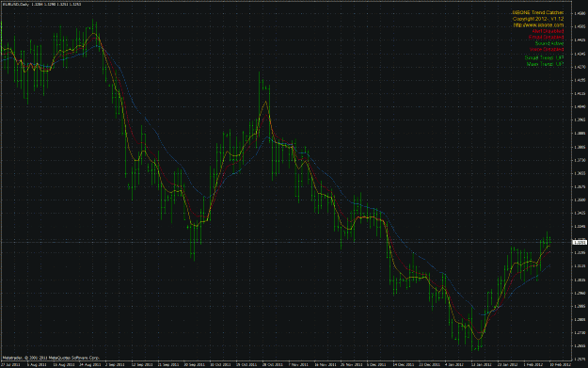
Task: Select the 'Email Disabled' status label
Action: click(x=546, y=37)
